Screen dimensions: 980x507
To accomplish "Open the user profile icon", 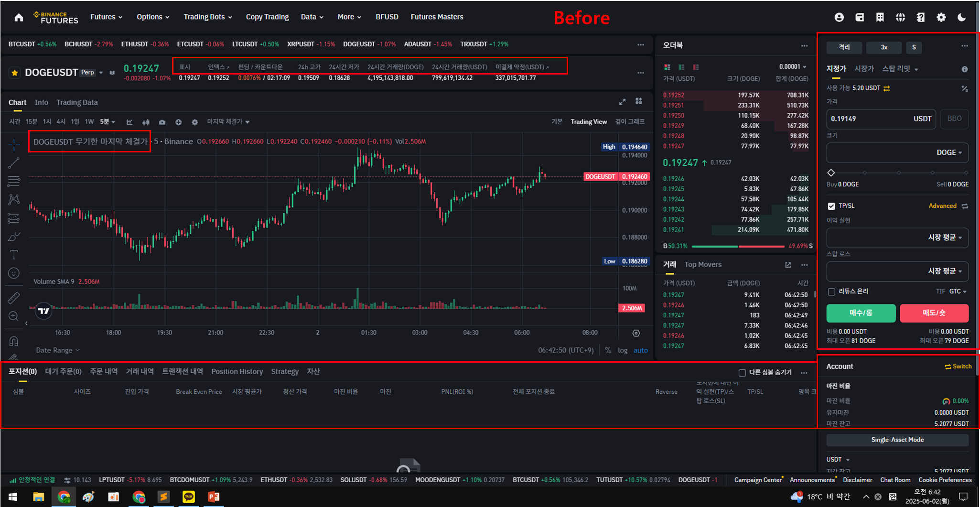I will (x=839, y=17).
